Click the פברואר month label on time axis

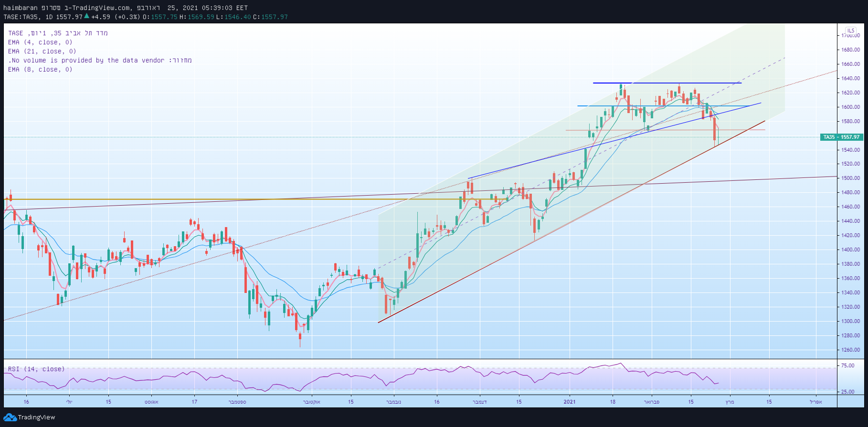tap(651, 402)
